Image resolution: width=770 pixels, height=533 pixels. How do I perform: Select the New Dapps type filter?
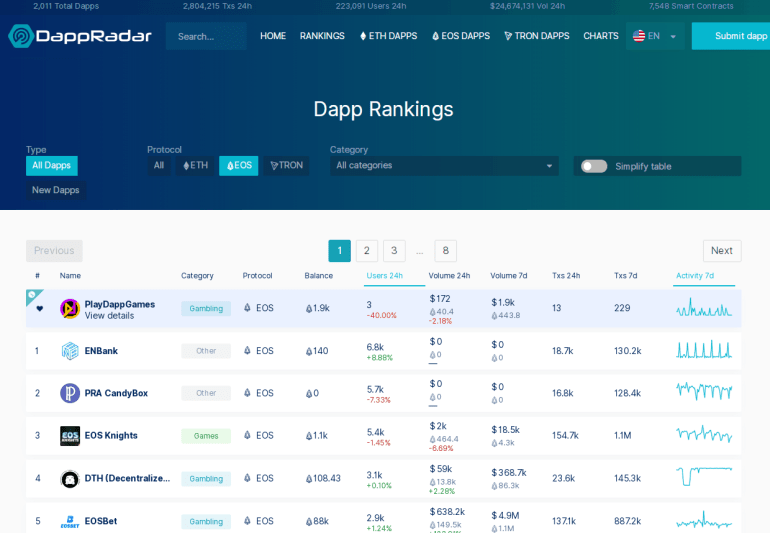[x=55, y=190]
